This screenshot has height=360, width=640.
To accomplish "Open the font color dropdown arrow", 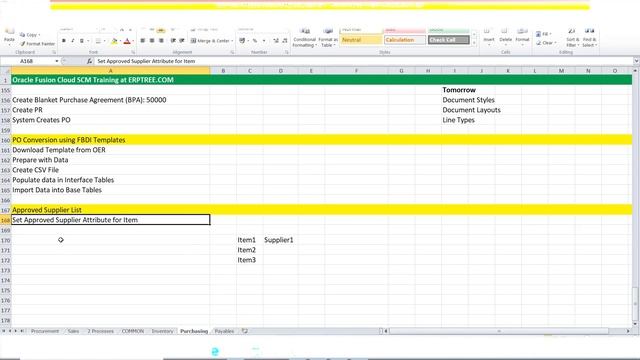I will click(133, 41).
